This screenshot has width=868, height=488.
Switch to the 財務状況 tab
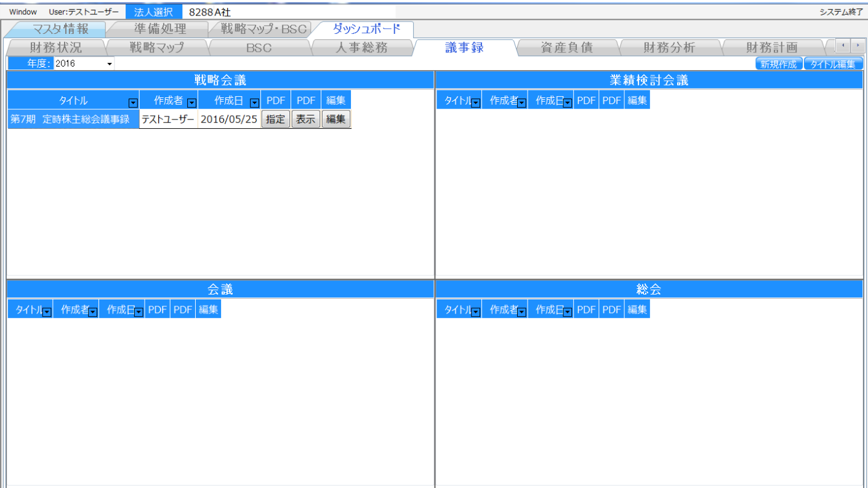(x=55, y=47)
